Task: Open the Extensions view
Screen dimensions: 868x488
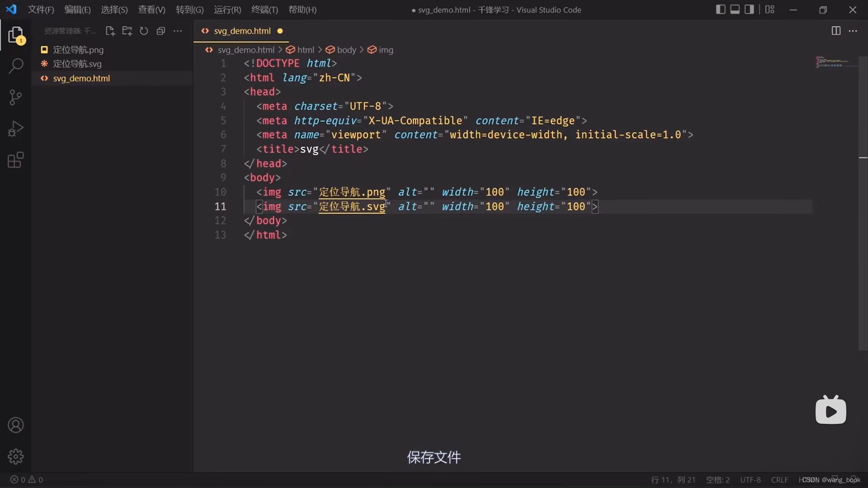Action: pyautogui.click(x=16, y=160)
